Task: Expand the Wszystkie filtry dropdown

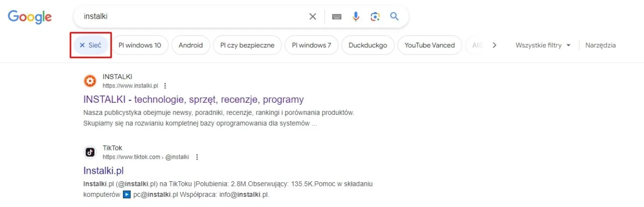Action: (543, 45)
